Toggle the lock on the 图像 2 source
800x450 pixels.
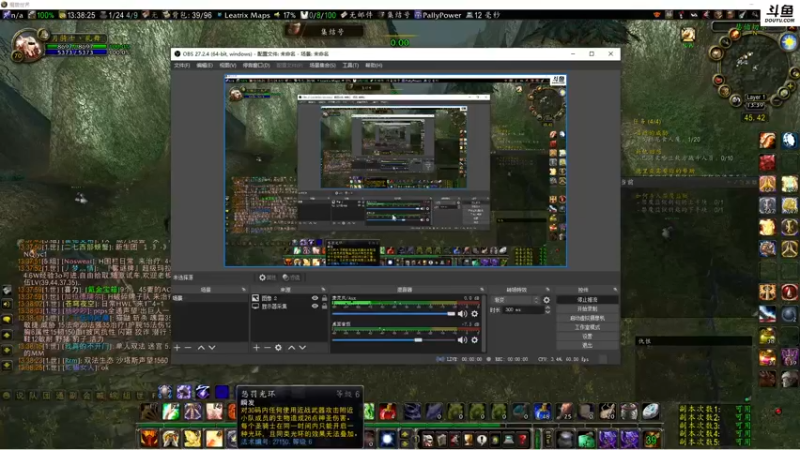pyautogui.click(x=324, y=298)
